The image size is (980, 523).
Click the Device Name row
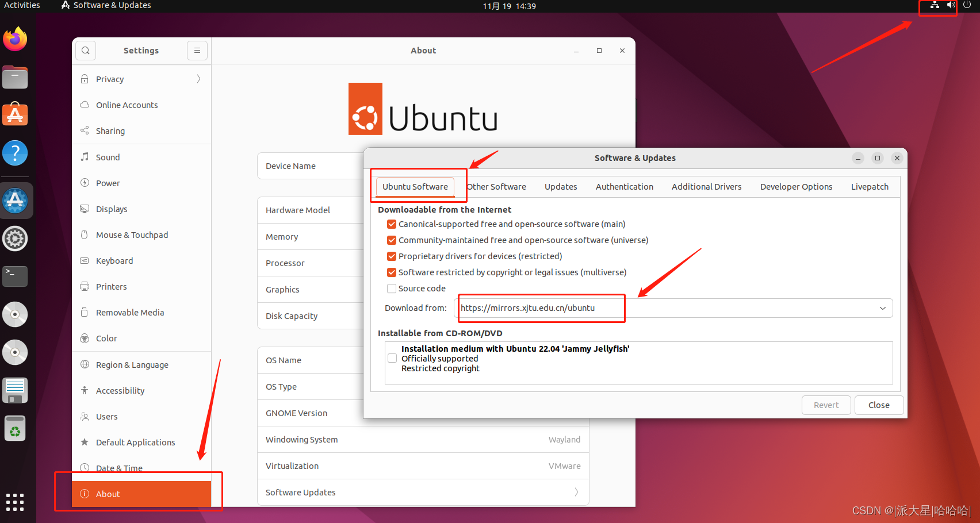point(311,166)
